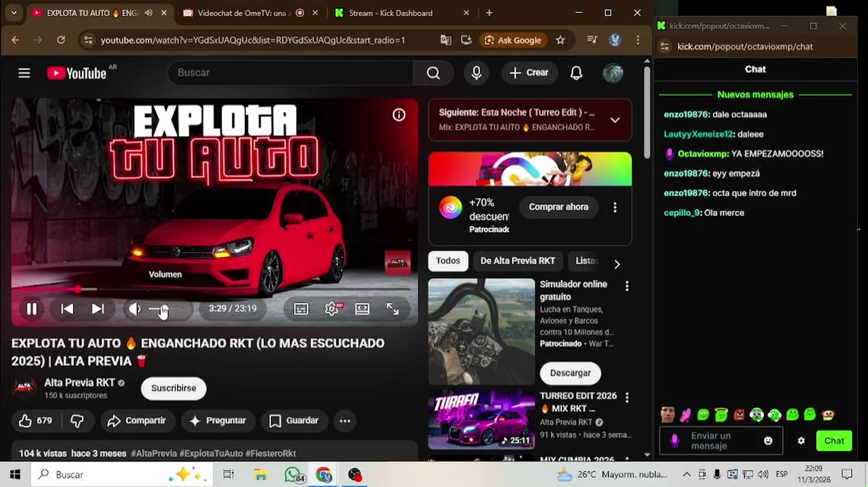Save video with Guardar button
Screen dimensions: 868x487
coord(294,421)
